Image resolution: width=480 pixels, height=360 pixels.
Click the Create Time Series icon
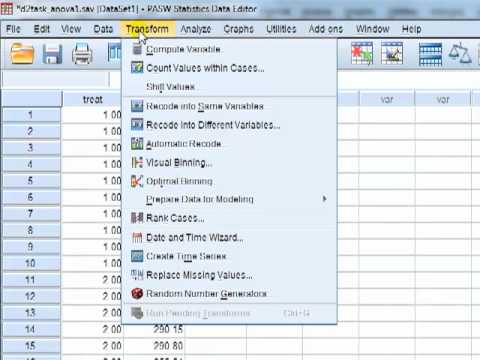[x=137, y=256]
